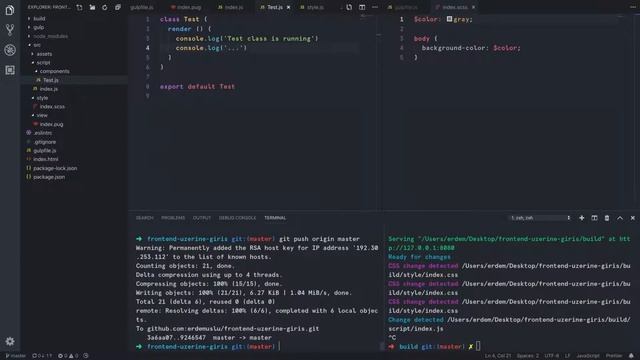Click the synchronize changes indicator in status bar
This screenshot has width=640, height=360.
click(x=42, y=356)
